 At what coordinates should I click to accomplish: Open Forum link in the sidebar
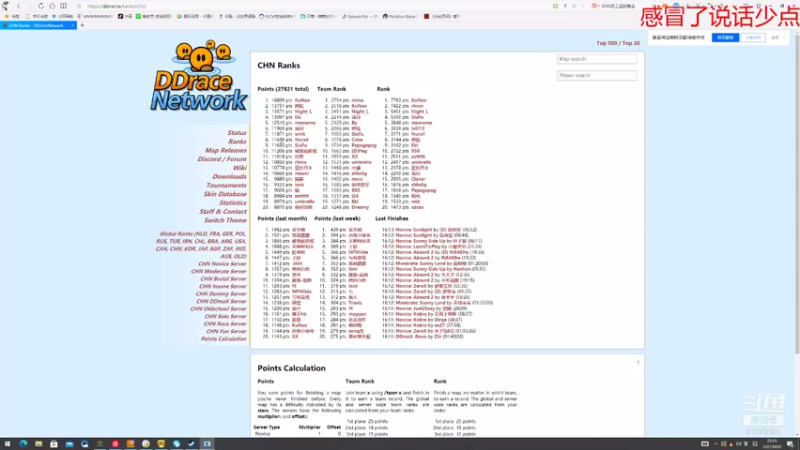click(237, 159)
